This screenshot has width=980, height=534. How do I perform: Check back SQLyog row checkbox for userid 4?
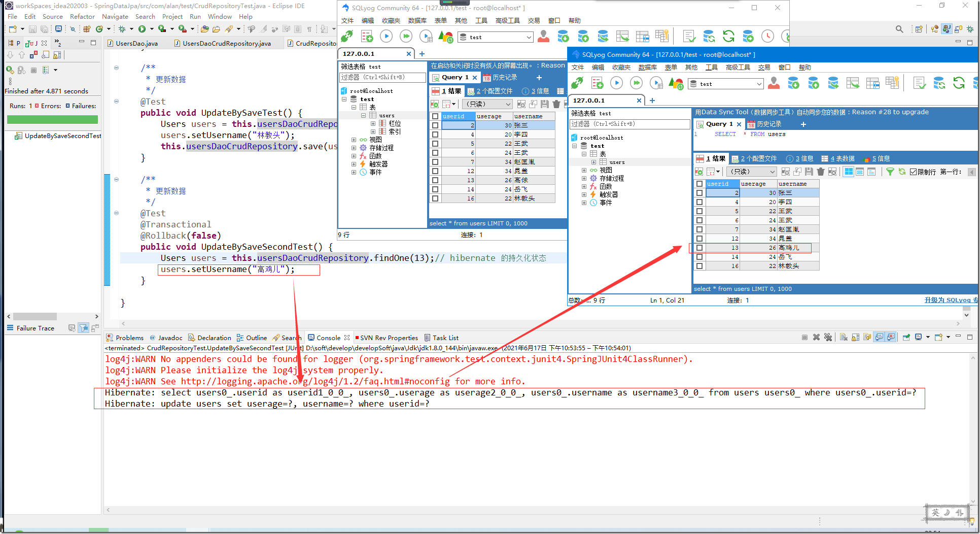pos(435,135)
